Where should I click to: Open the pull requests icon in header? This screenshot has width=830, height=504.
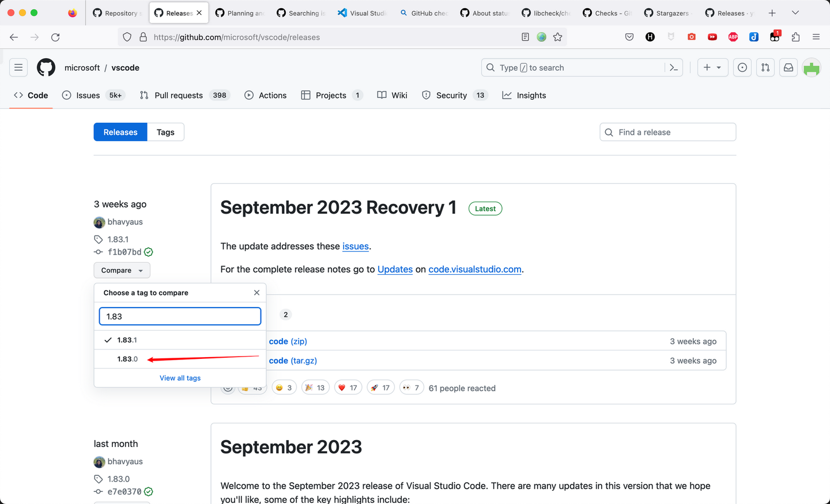[x=765, y=67]
